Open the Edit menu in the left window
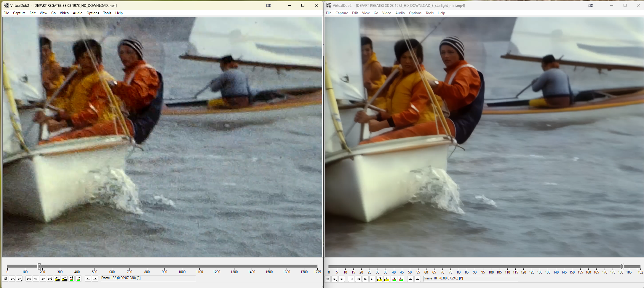Viewport: 644px width, 288px height. (x=33, y=13)
